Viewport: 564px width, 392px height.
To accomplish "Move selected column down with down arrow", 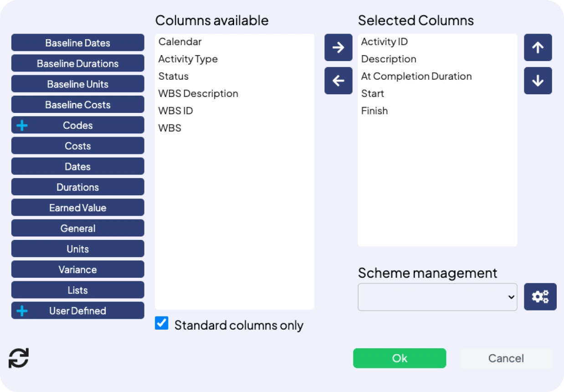I will click(538, 81).
